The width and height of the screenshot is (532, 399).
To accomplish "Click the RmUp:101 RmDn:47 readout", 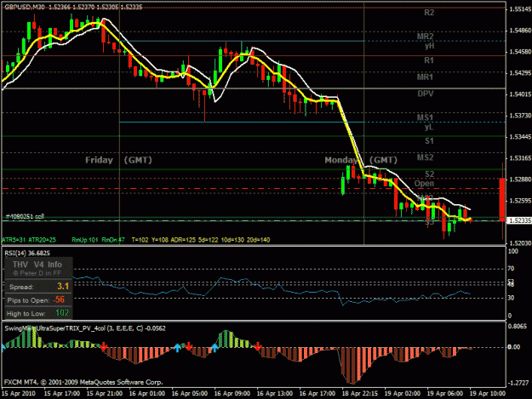I will click(98, 240).
